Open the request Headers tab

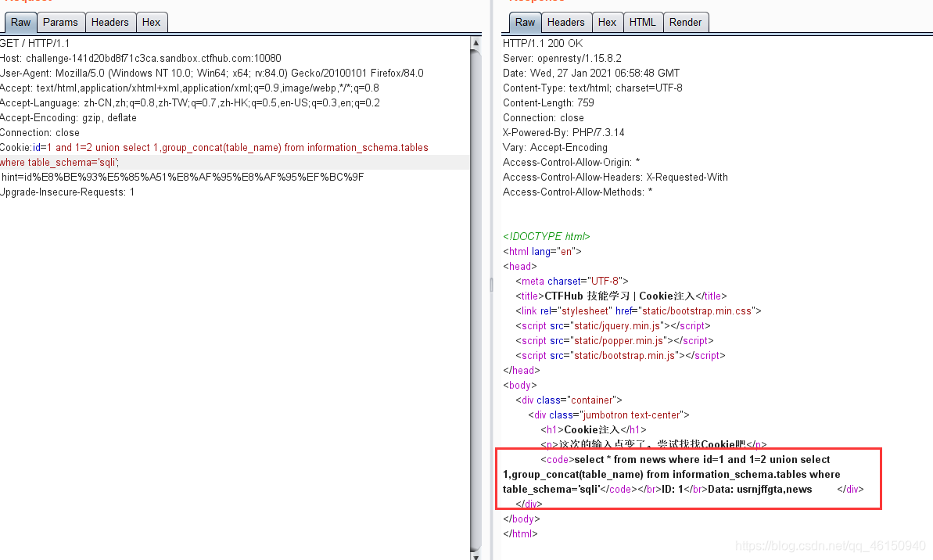click(x=110, y=22)
